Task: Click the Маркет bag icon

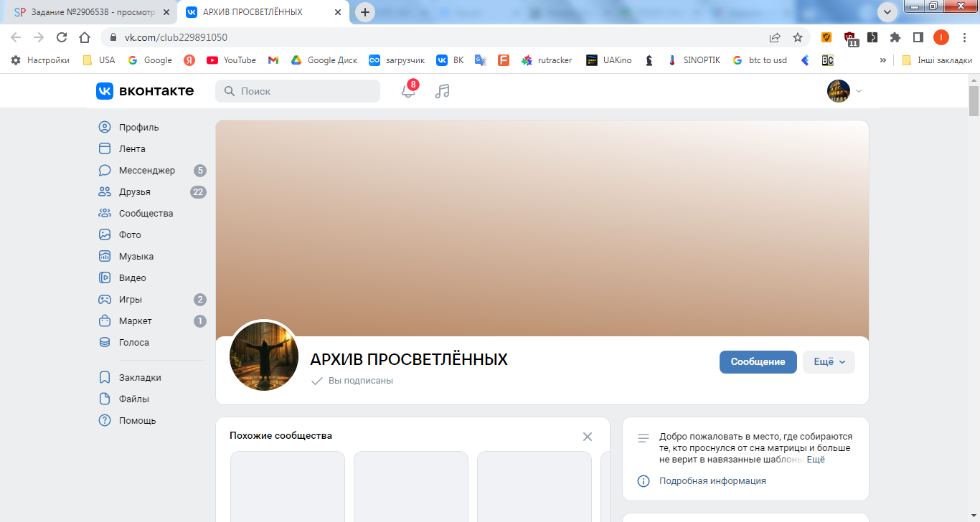Action: pos(105,321)
